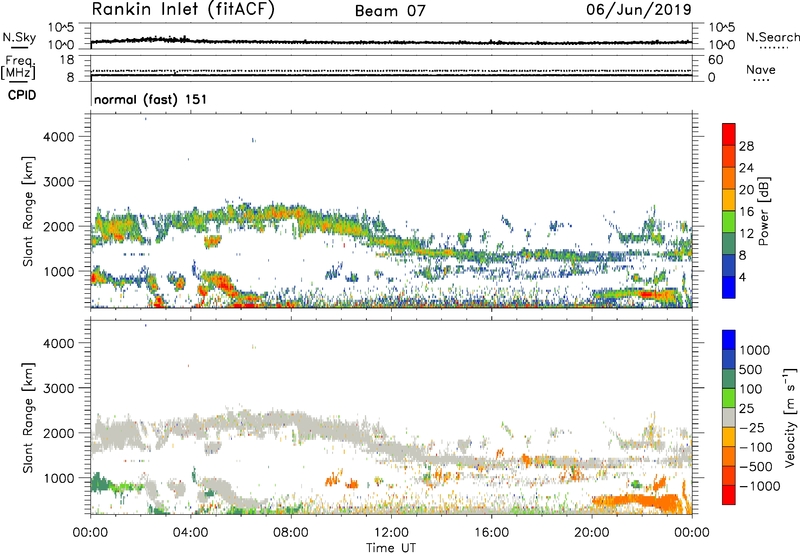
Task: Click the "Power [dB]" colorbar title
Action: coord(763,211)
